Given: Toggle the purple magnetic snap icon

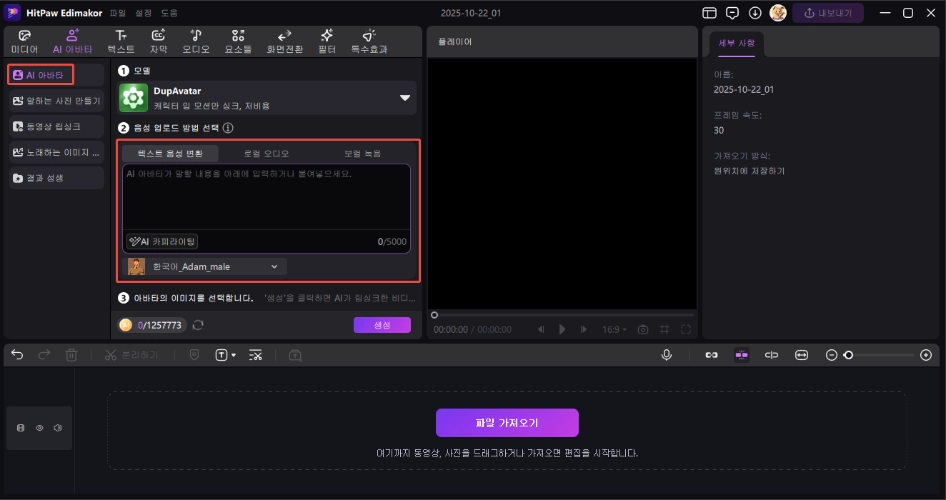Looking at the screenshot, I should click(741, 355).
